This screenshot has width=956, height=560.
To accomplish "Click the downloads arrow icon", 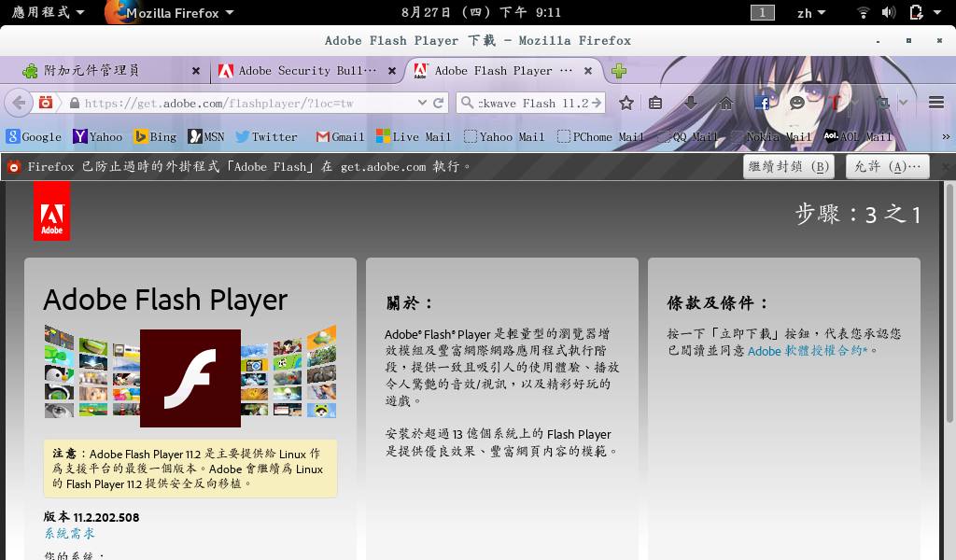I will (691, 104).
